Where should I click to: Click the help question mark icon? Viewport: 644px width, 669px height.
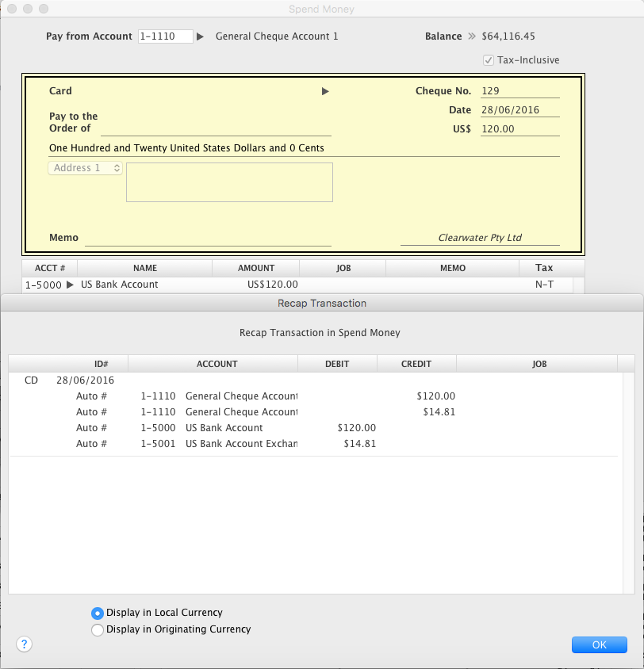pyautogui.click(x=24, y=644)
